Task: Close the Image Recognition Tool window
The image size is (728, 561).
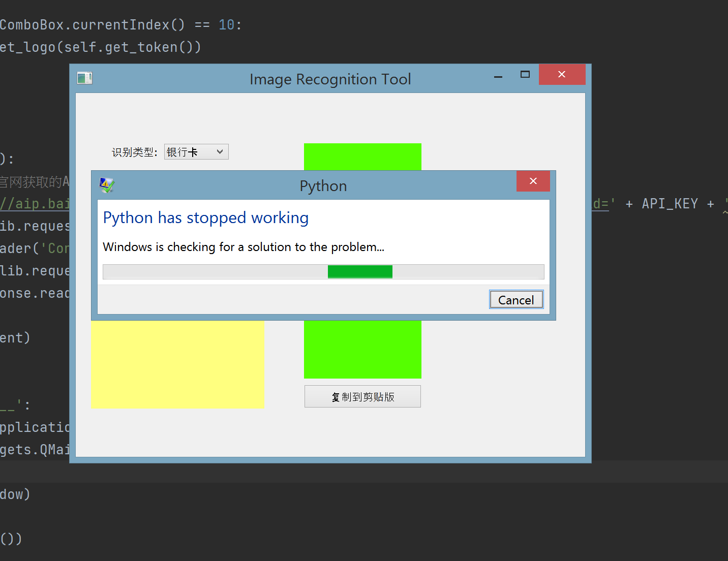Action: click(562, 74)
